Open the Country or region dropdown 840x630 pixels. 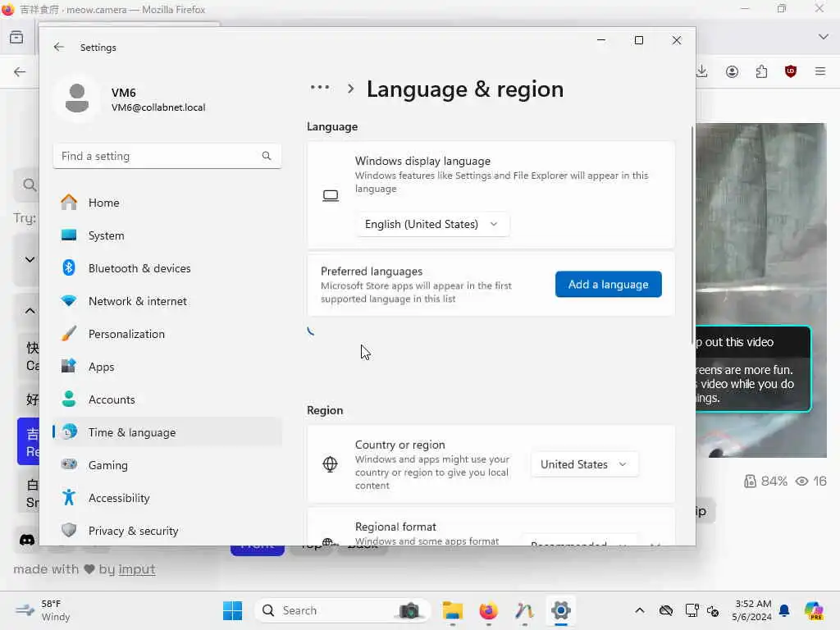pyautogui.click(x=584, y=464)
